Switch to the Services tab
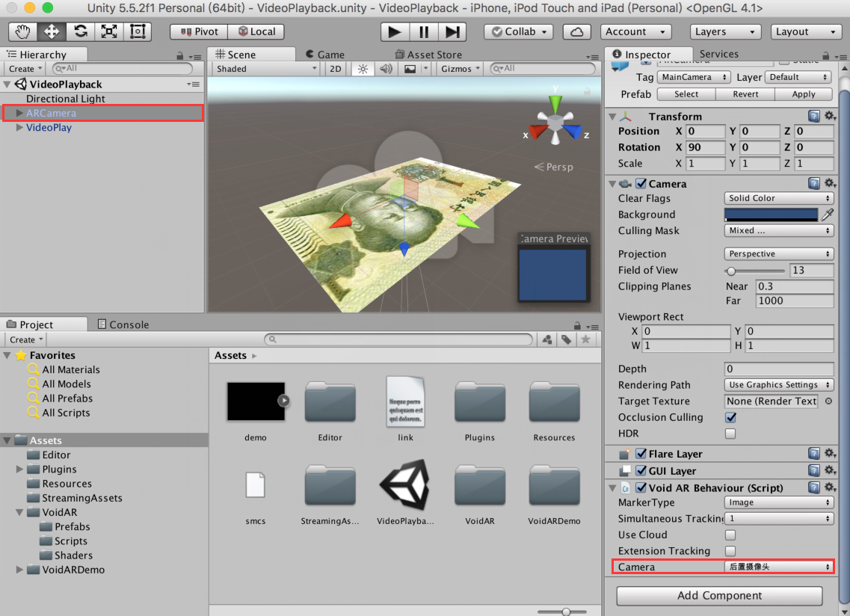The width and height of the screenshot is (850, 616). (x=719, y=54)
